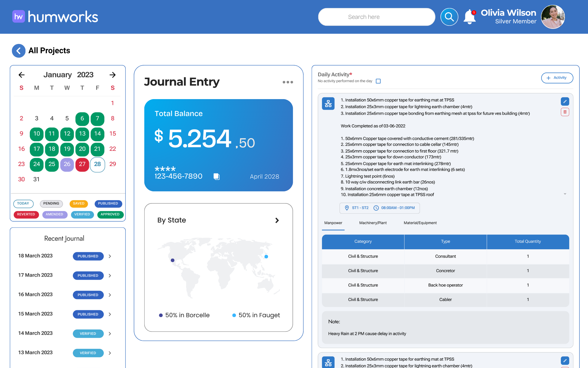The image size is (588, 368).
Task: Switch to Material/Equipment tab
Action: point(420,223)
